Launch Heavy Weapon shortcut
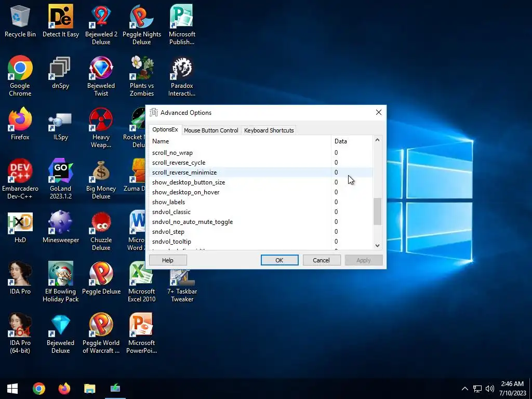This screenshot has width=532, height=399. (x=101, y=128)
